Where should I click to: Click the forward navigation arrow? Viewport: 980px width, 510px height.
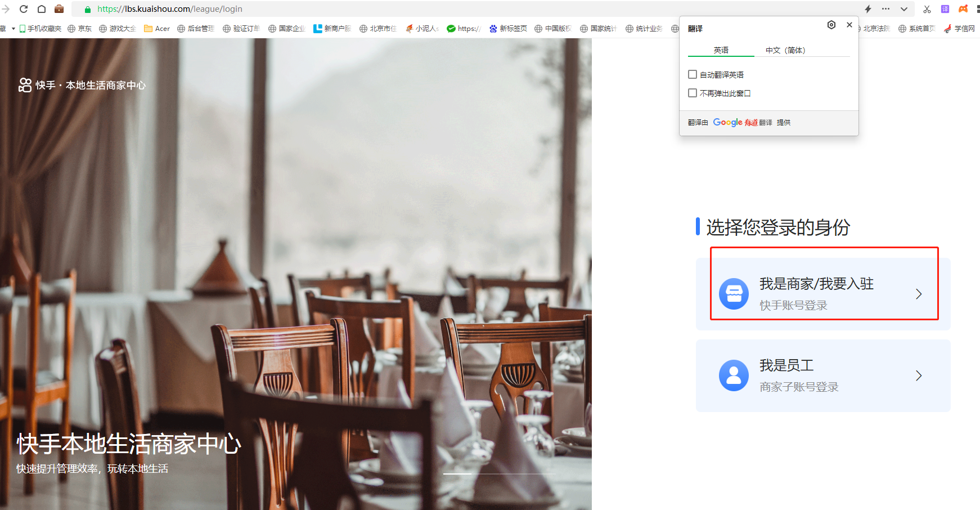click(6, 9)
